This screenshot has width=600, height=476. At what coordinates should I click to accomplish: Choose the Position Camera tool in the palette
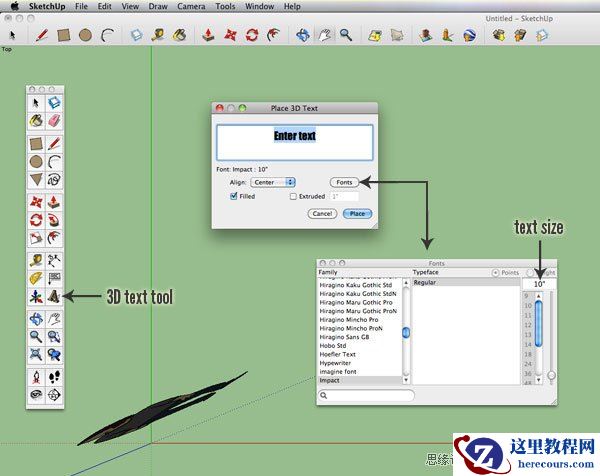(x=36, y=377)
